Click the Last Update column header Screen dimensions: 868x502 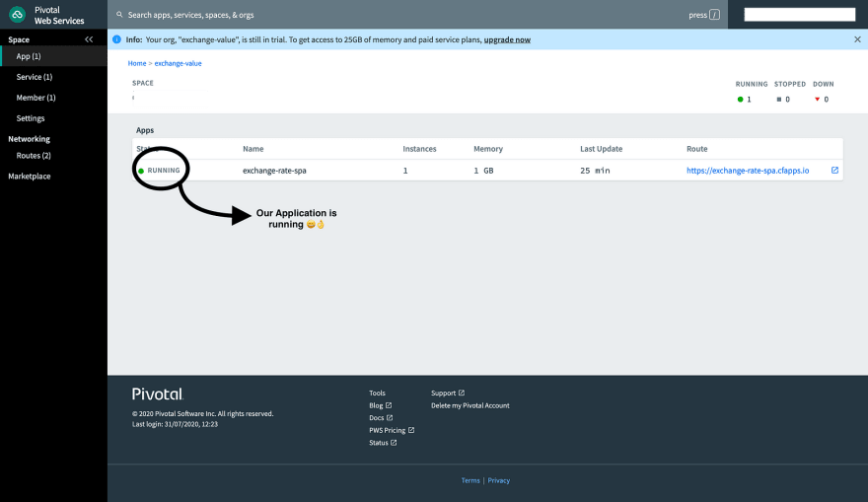coord(601,149)
